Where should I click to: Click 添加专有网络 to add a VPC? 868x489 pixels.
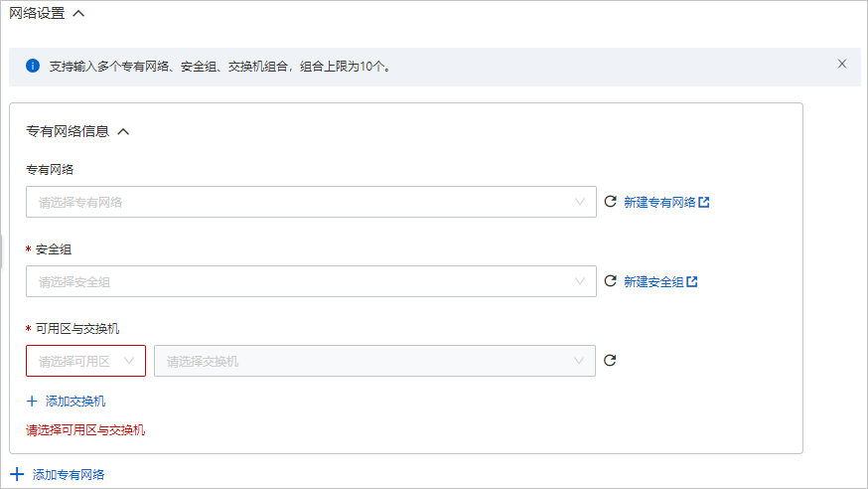pyautogui.click(x=69, y=475)
